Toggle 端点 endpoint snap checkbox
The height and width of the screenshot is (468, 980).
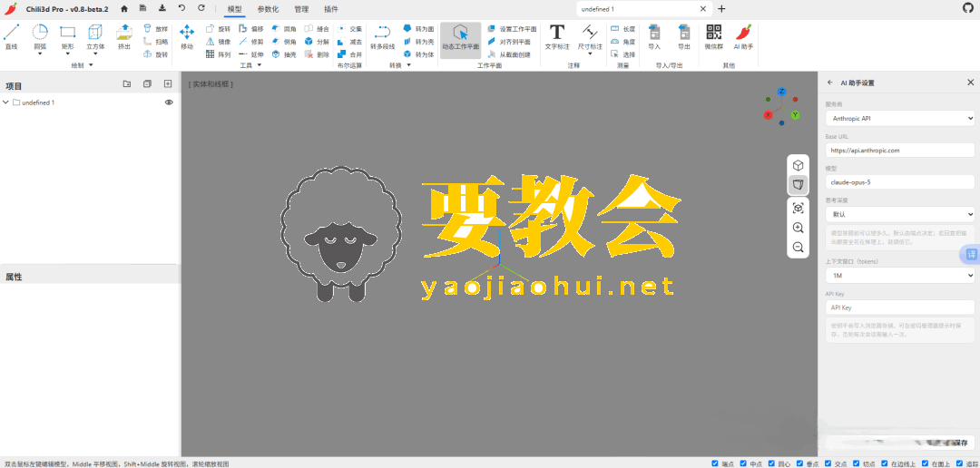pyautogui.click(x=714, y=463)
